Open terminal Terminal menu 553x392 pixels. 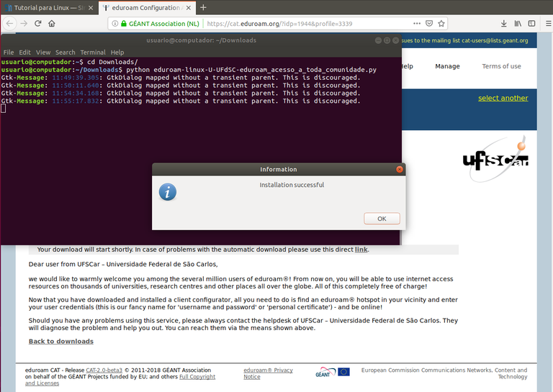pyautogui.click(x=93, y=53)
